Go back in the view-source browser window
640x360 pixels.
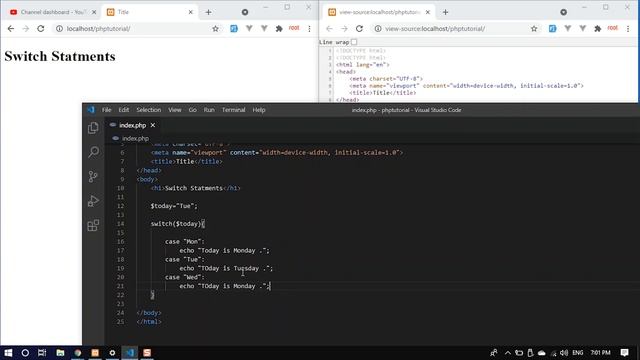click(329, 29)
